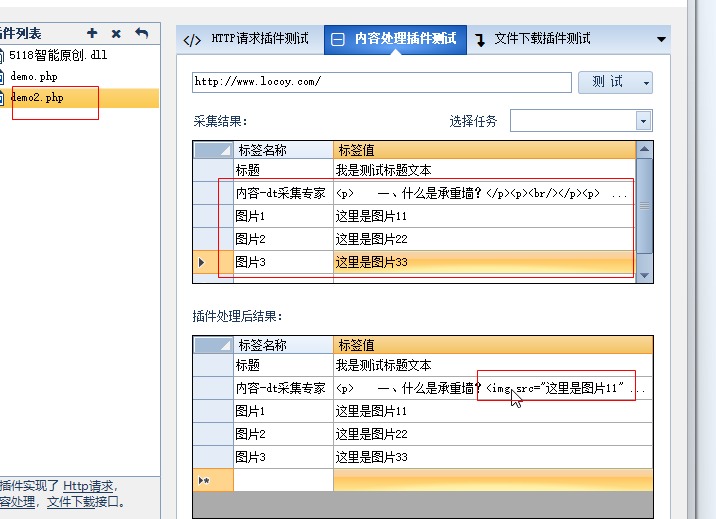Image resolution: width=716 pixels, height=519 pixels.
Task: Click 标签名称 header in processed results grid
Action: click(x=283, y=345)
